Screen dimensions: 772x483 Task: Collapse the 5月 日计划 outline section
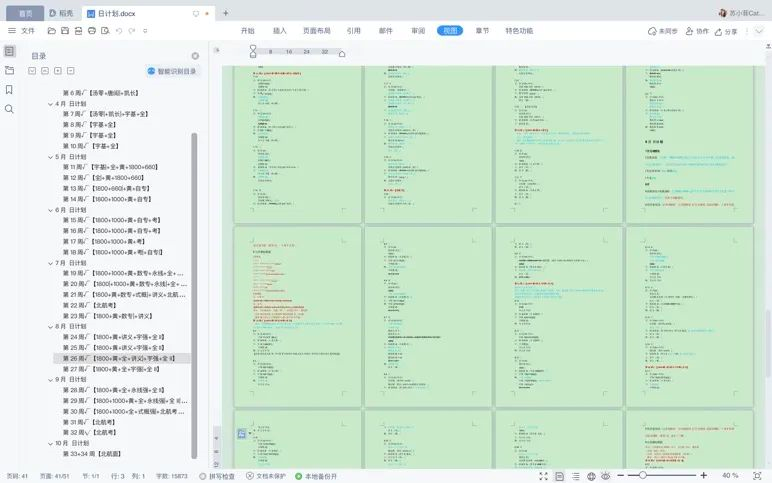pos(51,157)
